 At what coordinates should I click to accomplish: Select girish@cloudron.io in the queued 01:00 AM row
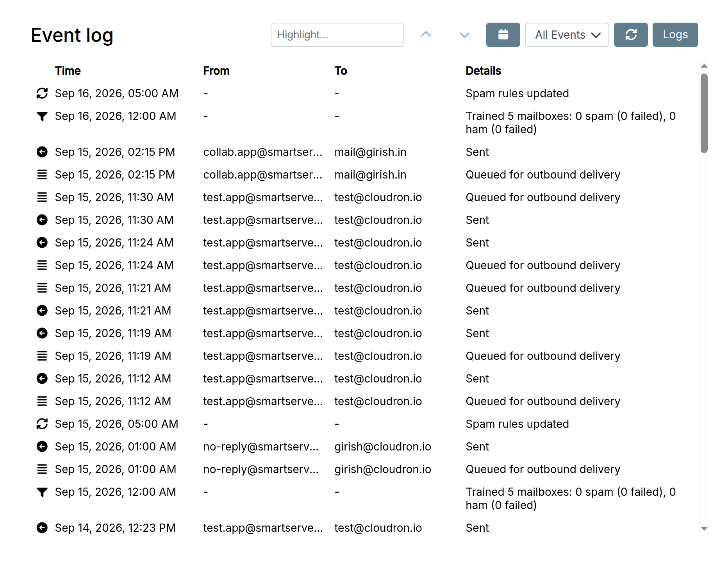click(x=383, y=469)
